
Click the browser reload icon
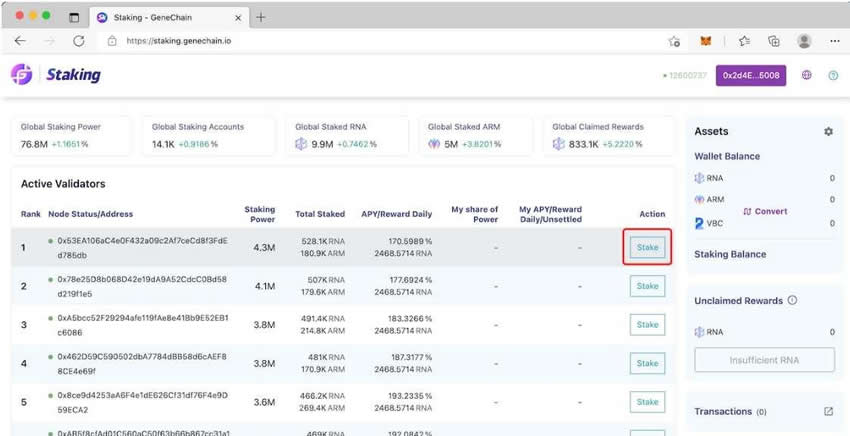point(79,41)
